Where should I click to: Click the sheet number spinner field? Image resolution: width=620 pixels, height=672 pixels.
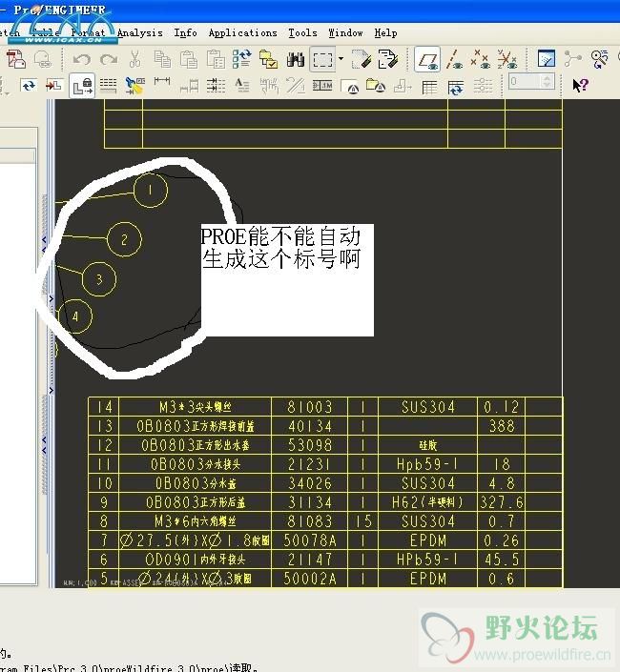coord(531,81)
